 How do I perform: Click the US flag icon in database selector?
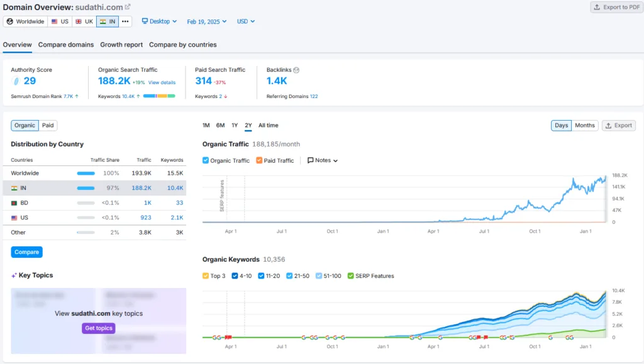[54, 21]
